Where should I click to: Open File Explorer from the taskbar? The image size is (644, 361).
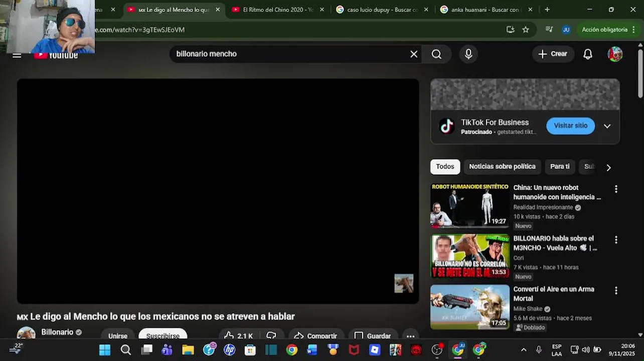click(188, 350)
